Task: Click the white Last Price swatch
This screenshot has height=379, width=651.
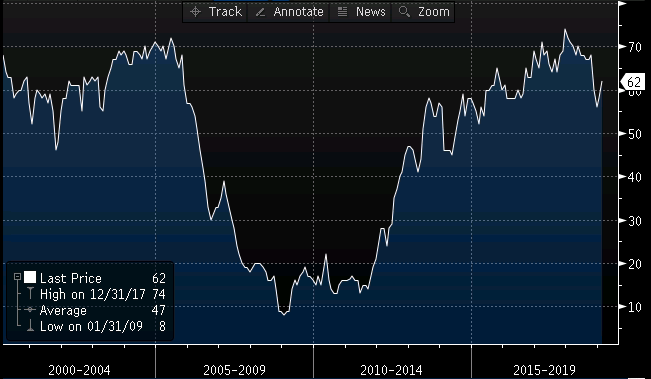Action: tap(30, 277)
